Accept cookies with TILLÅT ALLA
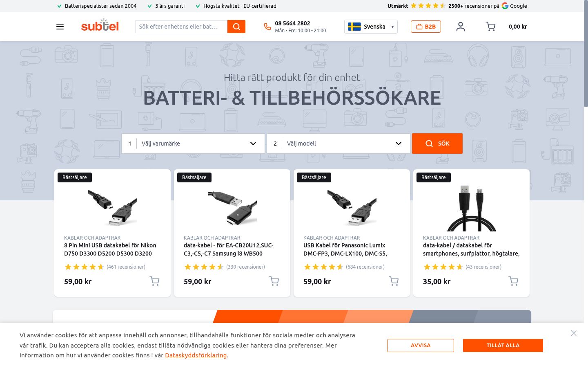 pos(503,346)
